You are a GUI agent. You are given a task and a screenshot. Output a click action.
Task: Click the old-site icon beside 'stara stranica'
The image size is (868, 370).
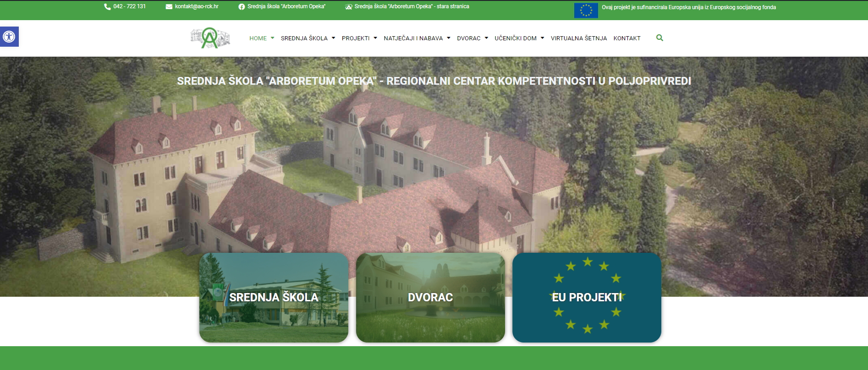coord(349,6)
